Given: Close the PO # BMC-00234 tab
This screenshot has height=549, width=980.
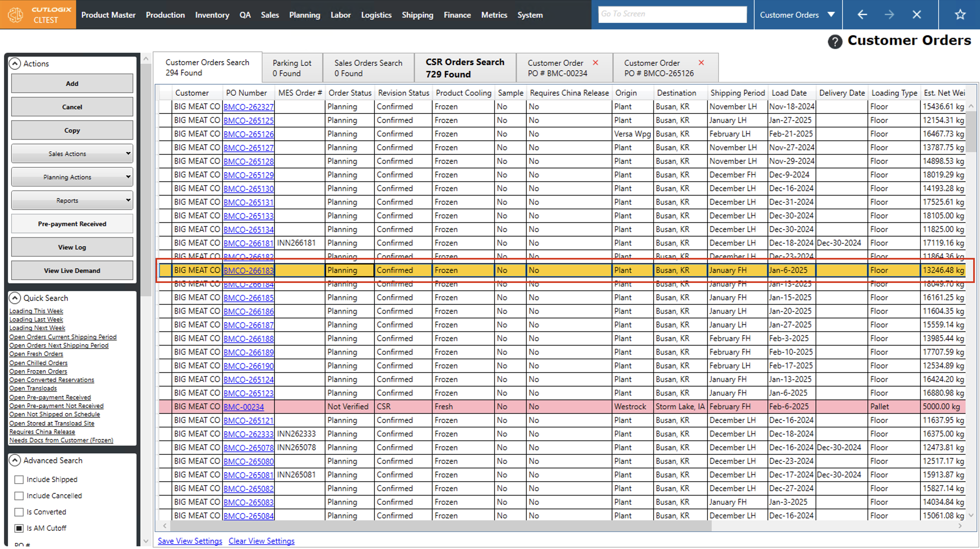Looking at the screenshot, I should point(596,63).
